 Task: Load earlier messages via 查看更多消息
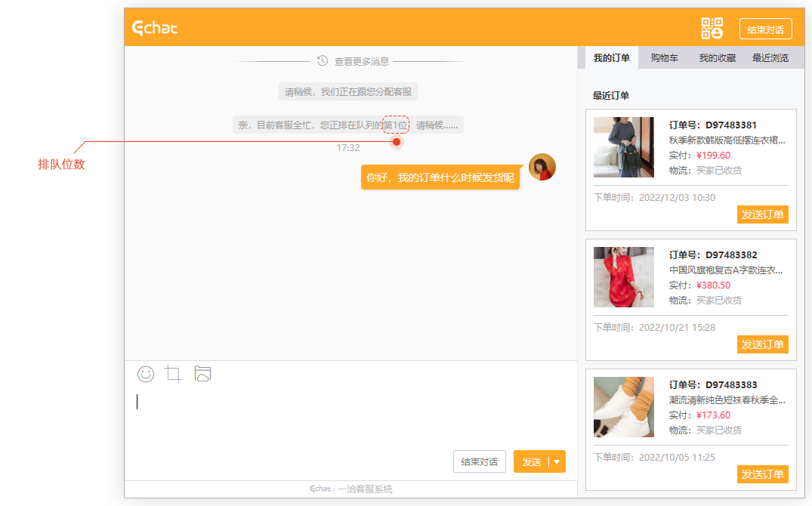click(x=361, y=61)
